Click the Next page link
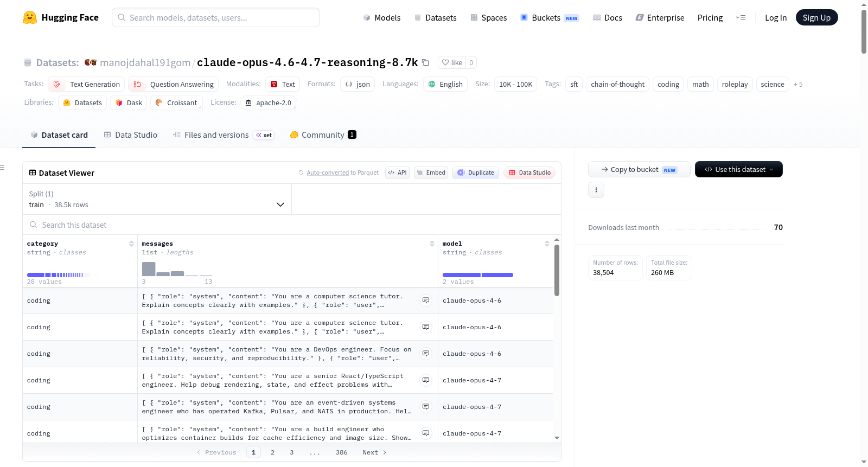 374,452
